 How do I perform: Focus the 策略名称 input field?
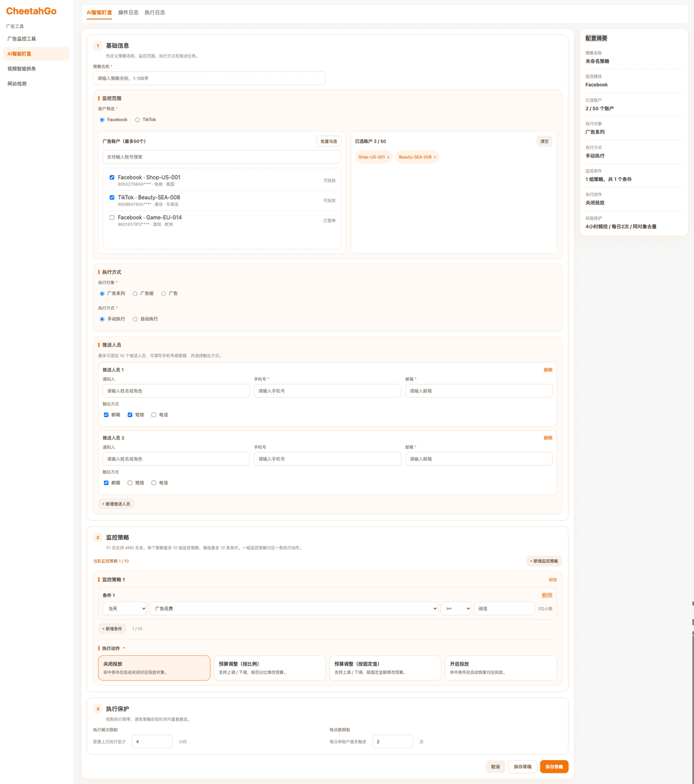click(x=209, y=78)
